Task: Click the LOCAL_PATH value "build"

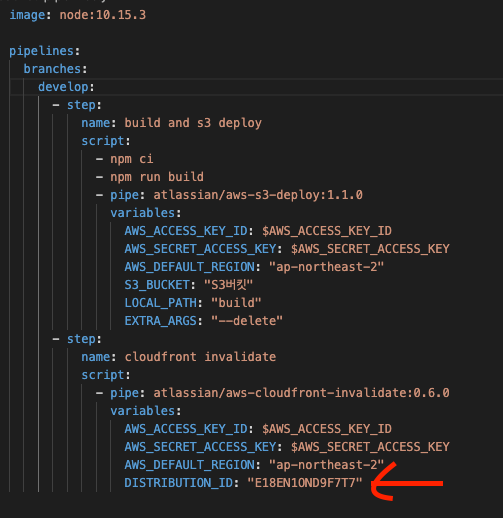Action: click(x=236, y=303)
